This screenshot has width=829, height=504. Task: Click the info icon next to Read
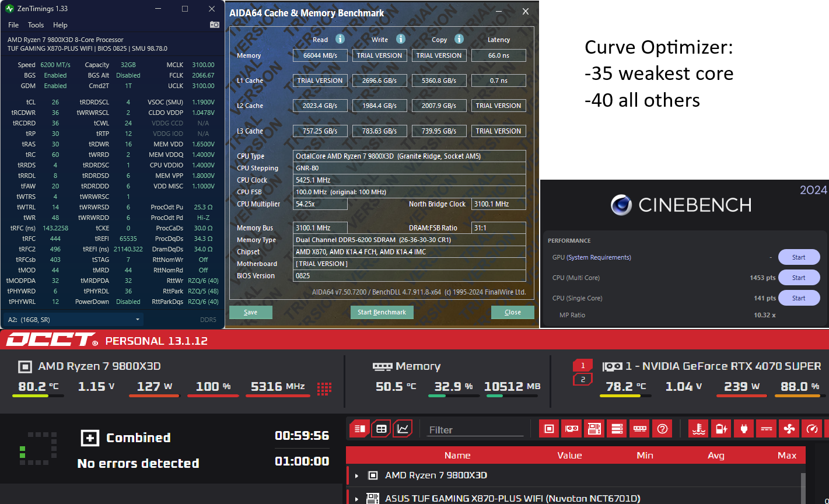340,39
